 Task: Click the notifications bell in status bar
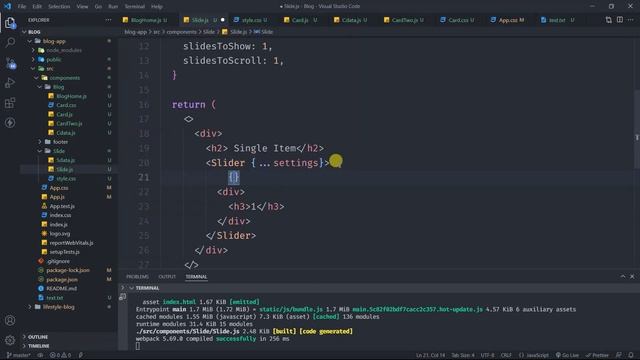click(631, 355)
